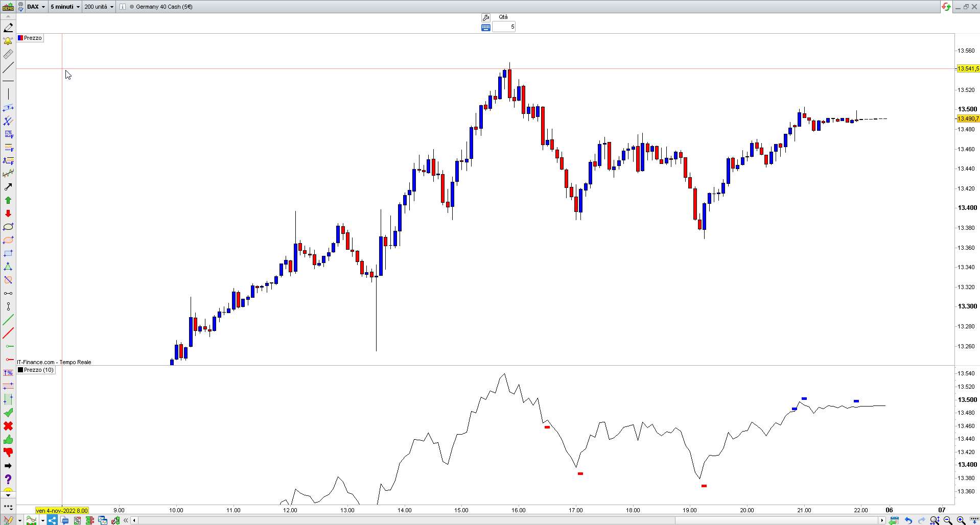Select the triangle drawing tool

[8, 267]
